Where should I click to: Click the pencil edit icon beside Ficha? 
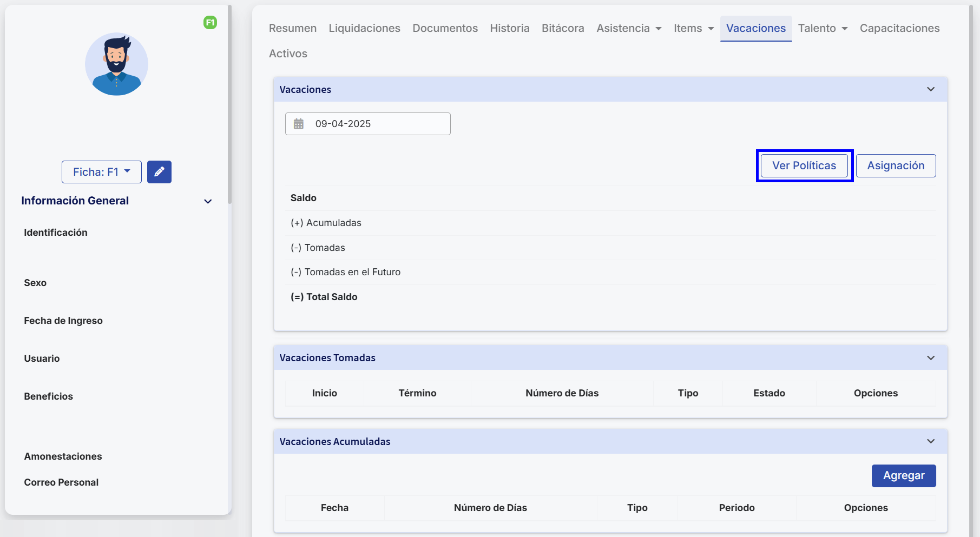pyautogui.click(x=159, y=172)
